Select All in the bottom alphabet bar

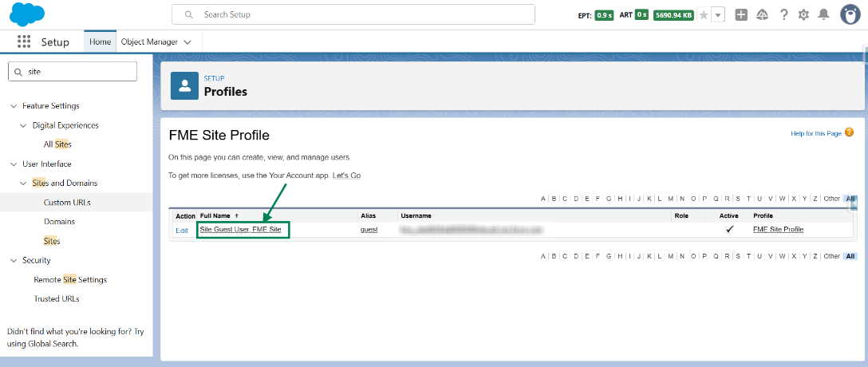850,256
